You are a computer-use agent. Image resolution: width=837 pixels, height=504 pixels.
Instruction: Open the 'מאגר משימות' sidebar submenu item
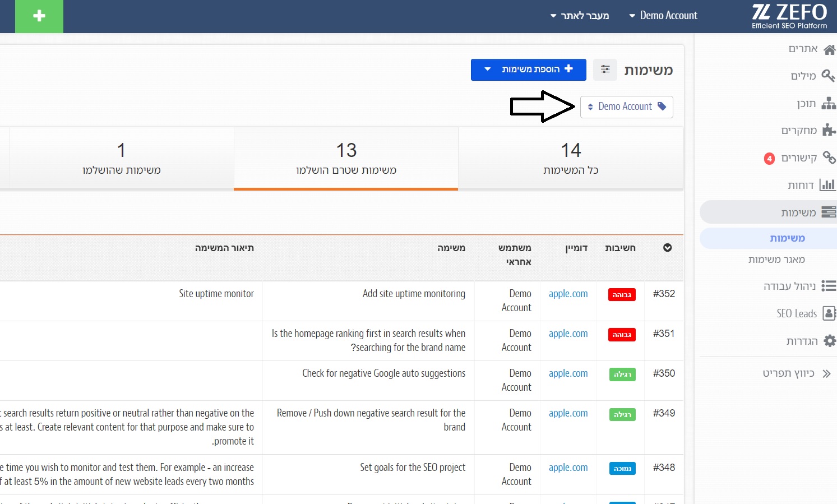(x=776, y=260)
